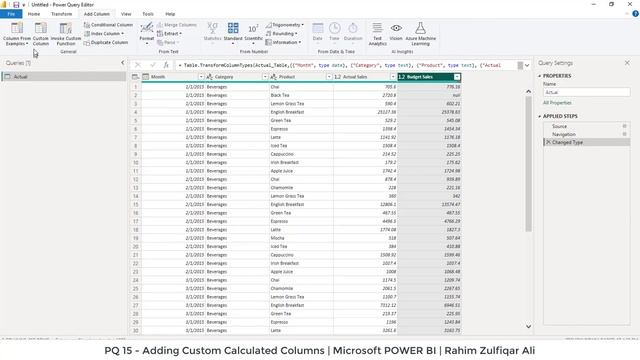Open Text Analytics AI insight

377,33
